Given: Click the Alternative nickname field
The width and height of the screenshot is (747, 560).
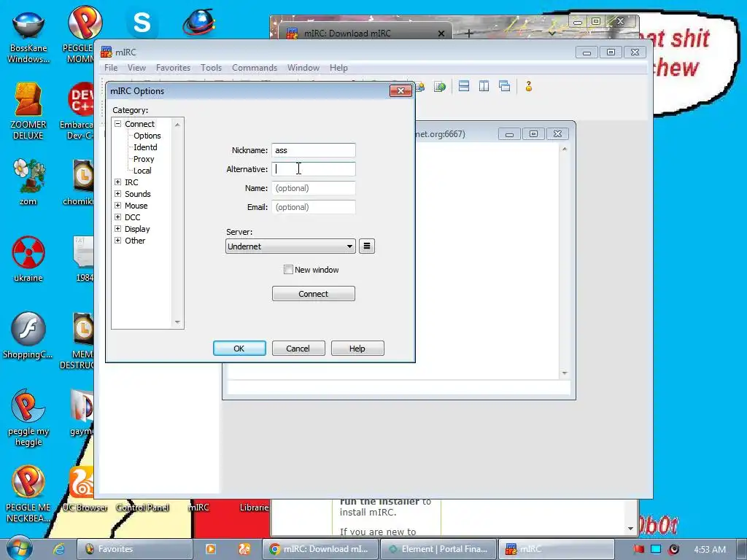Looking at the screenshot, I should coord(314,169).
